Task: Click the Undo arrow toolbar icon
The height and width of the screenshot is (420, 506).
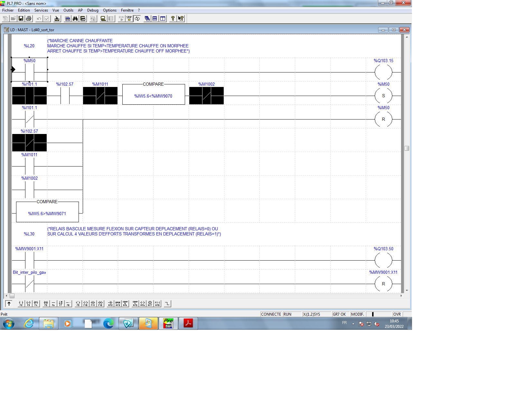Action: pos(39,19)
